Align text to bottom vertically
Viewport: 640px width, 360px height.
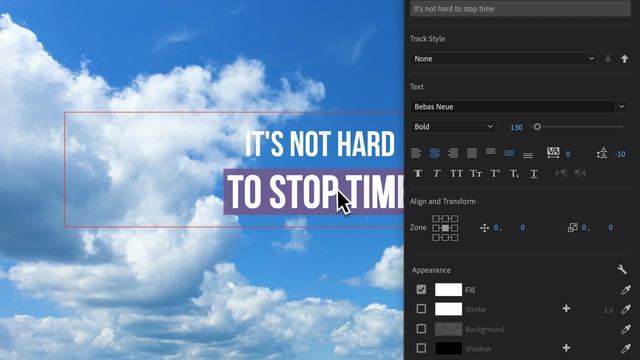click(x=528, y=155)
